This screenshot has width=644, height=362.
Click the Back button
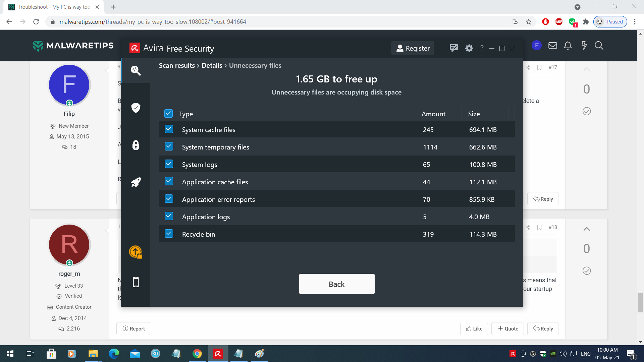[x=336, y=284]
